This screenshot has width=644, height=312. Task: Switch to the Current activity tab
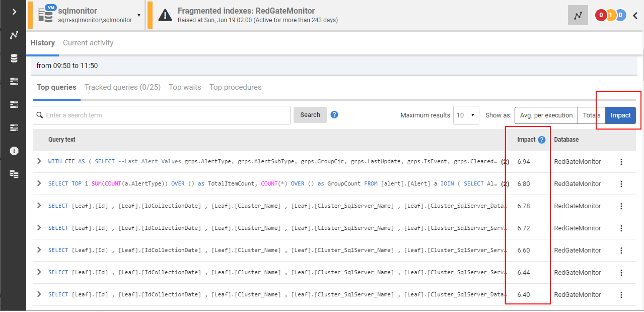(88, 43)
